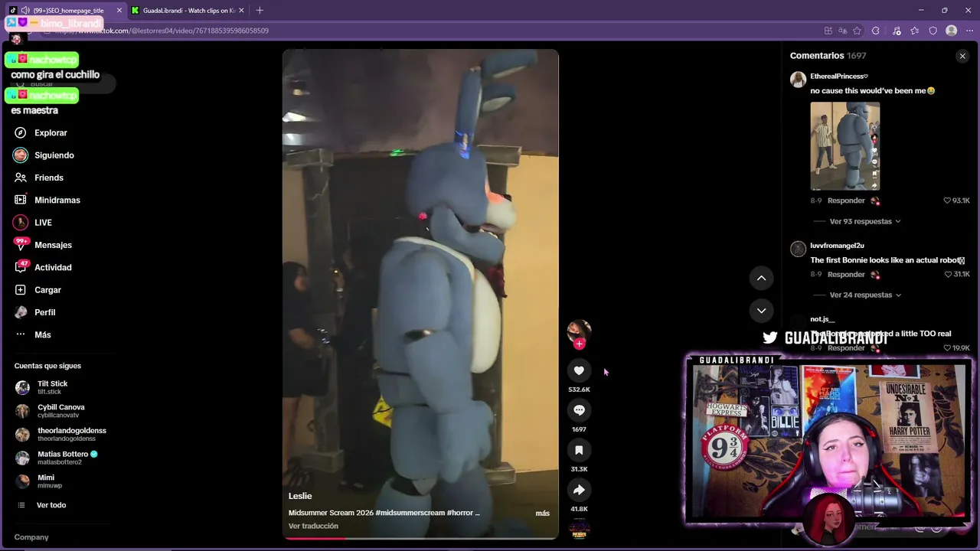This screenshot has width=980, height=551.
Task: Open comments via the speech bubble icon
Action: (x=579, y=410)
